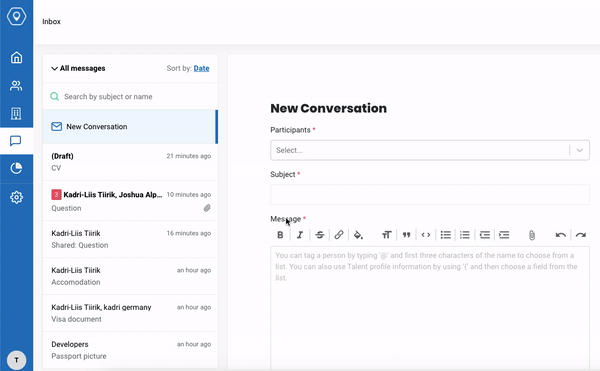
Task: Open the reports pie chart sidebar icon
Action: tap(16, 168)
